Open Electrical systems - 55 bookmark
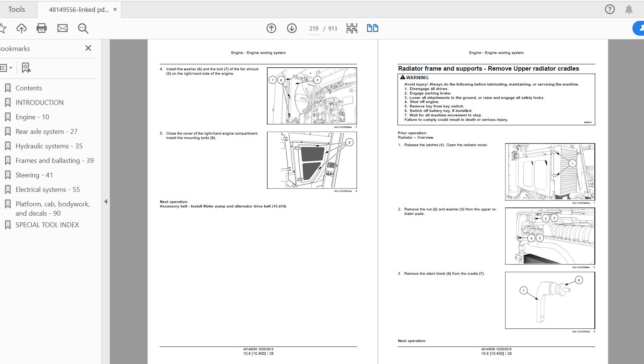Screen dimensions: 644x364 (x=48, y=190)
